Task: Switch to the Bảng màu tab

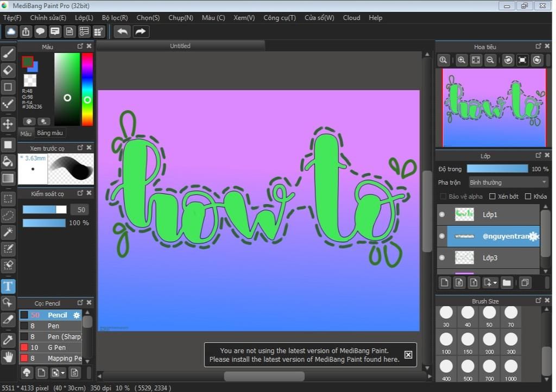Action: [x=50, y=133]
